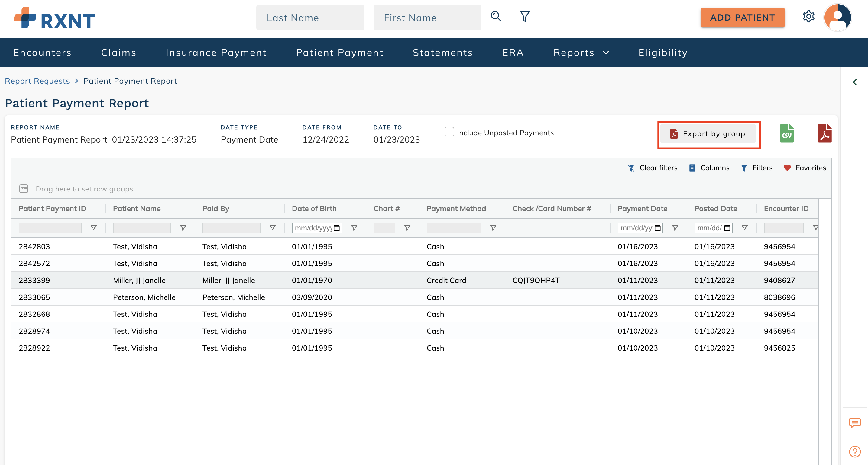The height and width of the screenshot is (465, 868).
Task: Open the Columns panel
Action: point(709,168)
